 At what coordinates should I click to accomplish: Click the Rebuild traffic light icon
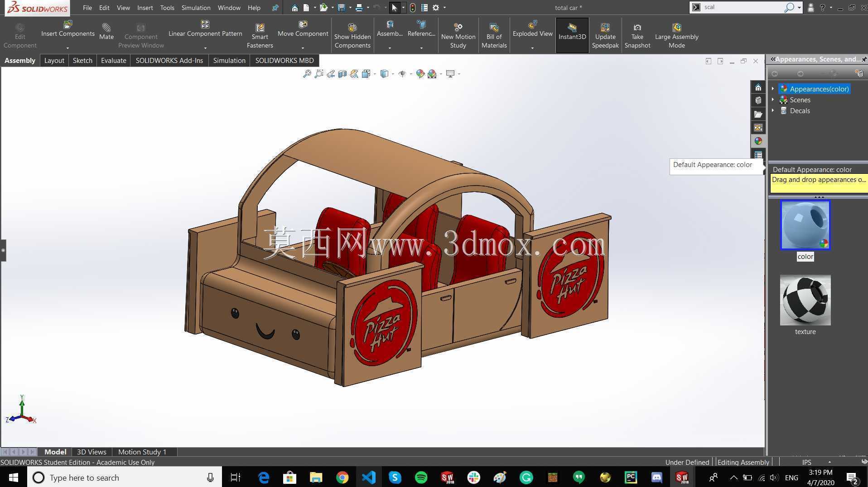coord(413,8)
